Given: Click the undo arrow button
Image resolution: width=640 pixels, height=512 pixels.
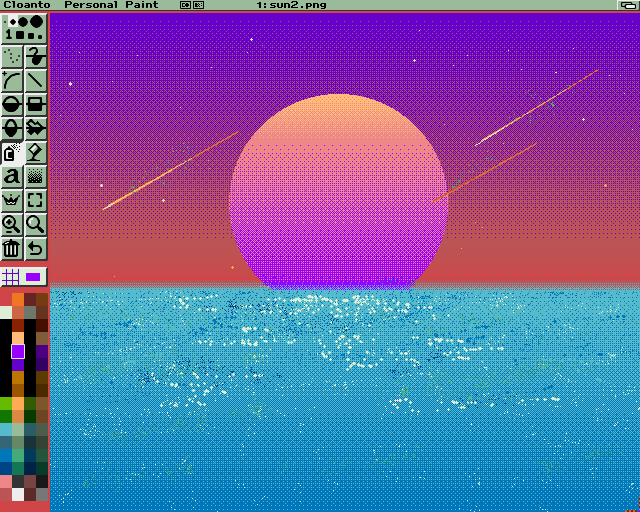Looking at the screenshot, I should coord(36,249).
